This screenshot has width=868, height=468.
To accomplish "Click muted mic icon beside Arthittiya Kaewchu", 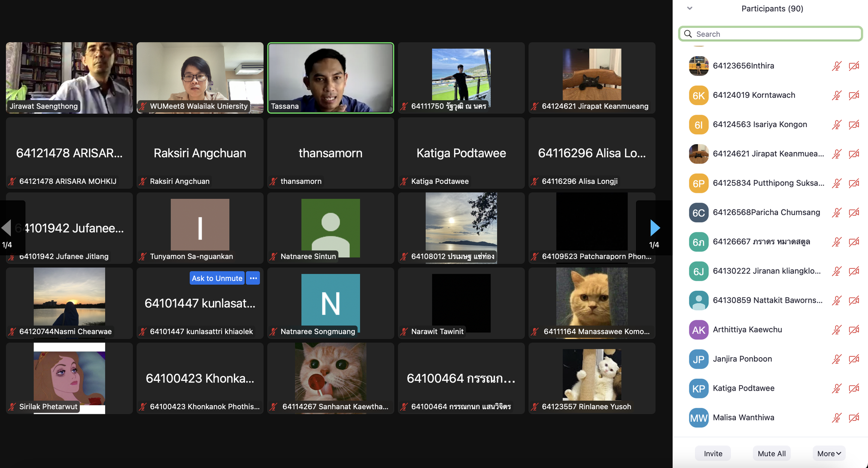I will pos(836,330).
